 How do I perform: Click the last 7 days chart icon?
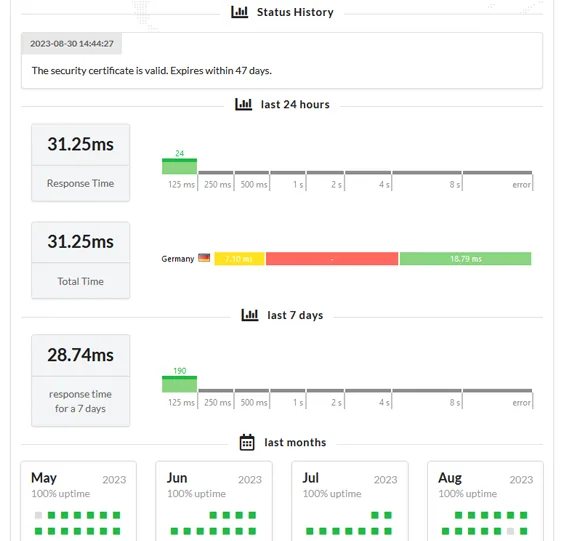coord(250,315)
